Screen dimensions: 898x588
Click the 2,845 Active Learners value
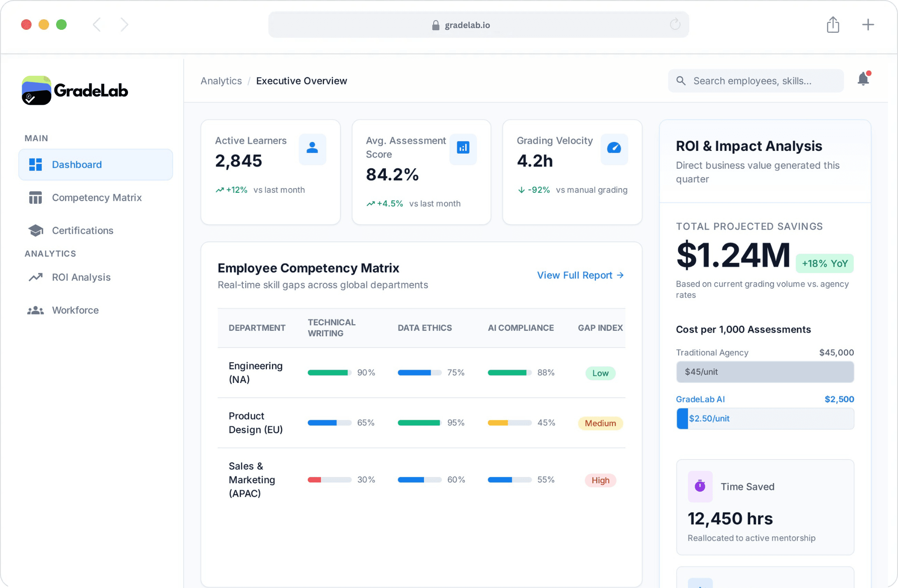[x=239, y=161]
